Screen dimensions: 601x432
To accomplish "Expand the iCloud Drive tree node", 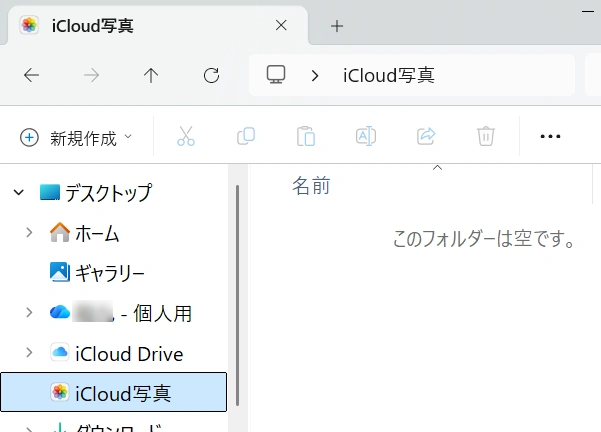I will click(x=30, y=353).
